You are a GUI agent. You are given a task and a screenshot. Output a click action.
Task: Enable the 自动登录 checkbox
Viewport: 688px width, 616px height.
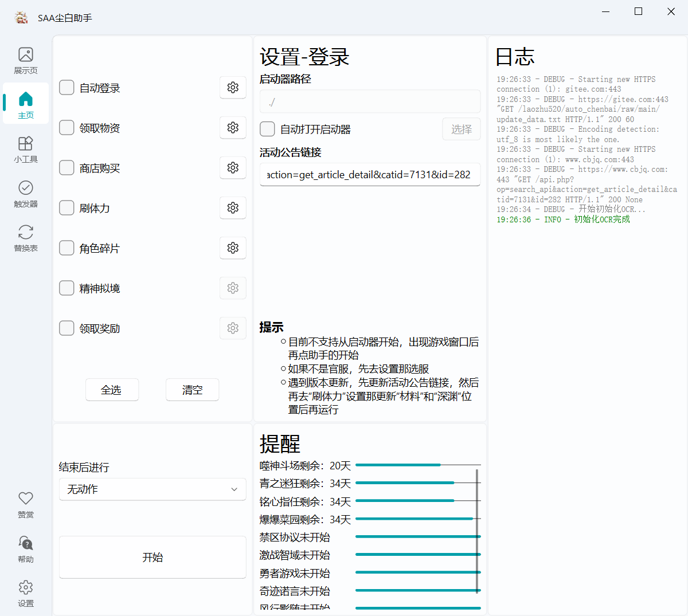[x=67, y=88]
